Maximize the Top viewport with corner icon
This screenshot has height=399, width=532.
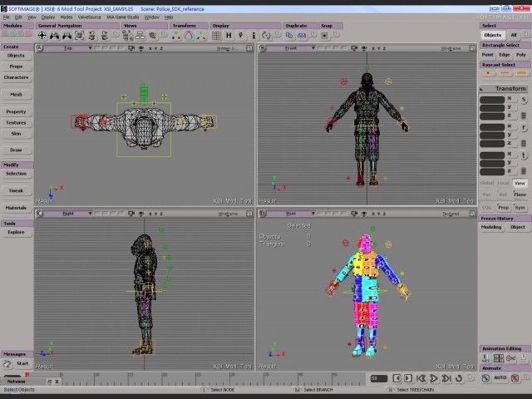[x=249, y=48]
